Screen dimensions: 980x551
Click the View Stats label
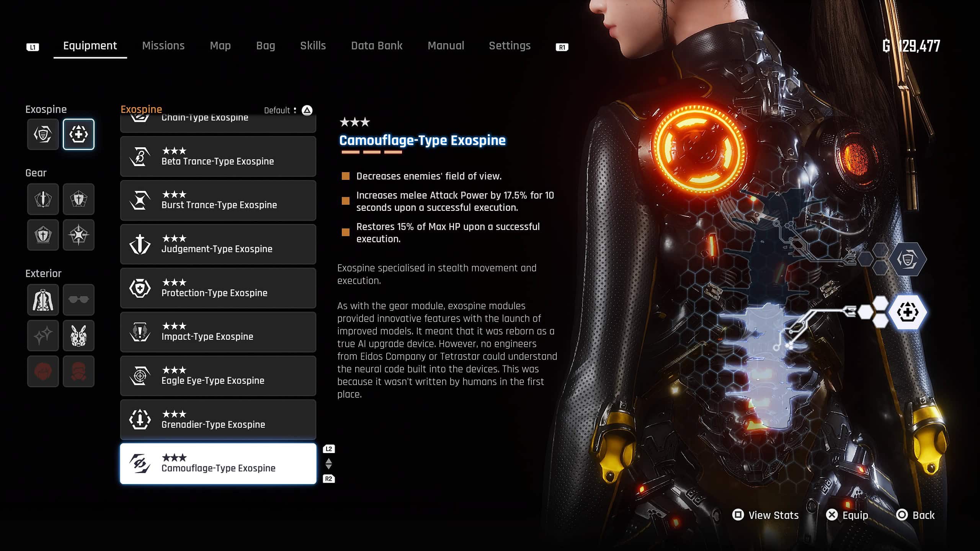774,515
